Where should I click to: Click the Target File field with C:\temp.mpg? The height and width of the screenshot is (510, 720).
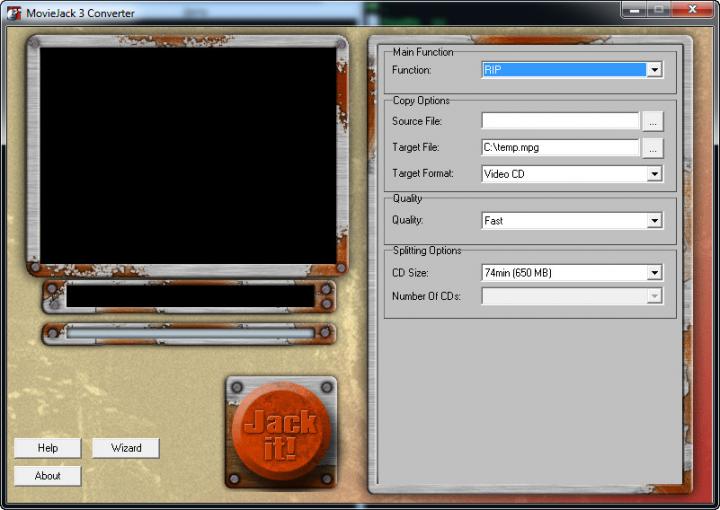pyautogui.click(x=560, y=147)
